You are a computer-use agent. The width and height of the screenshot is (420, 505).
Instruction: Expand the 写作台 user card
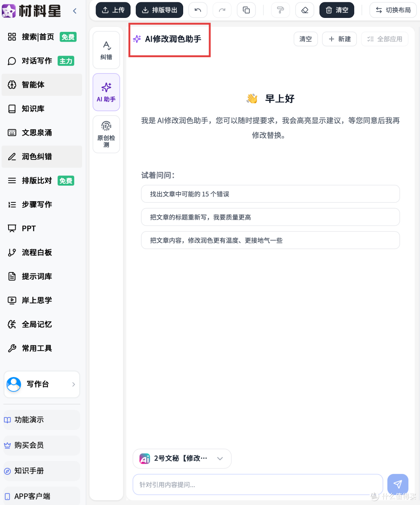click(x=42, y=384)
